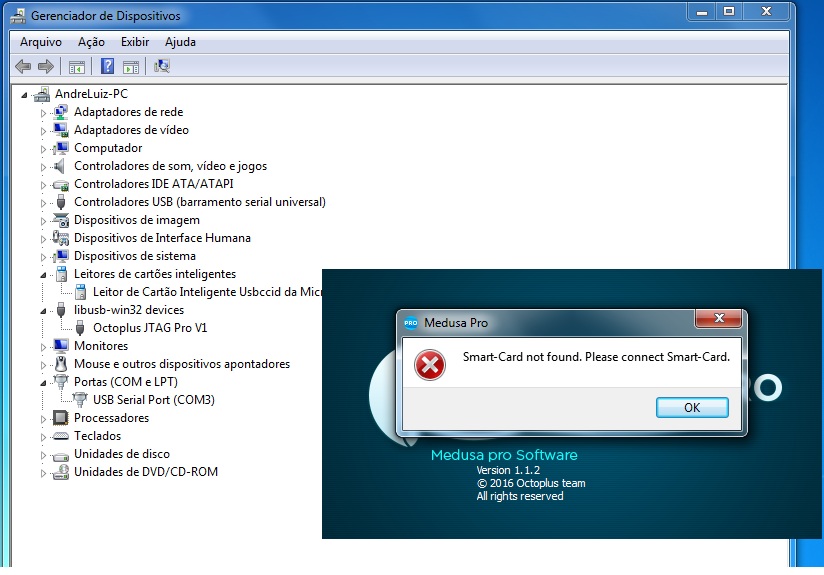Collapse Portas (COM e LPT) node
Screen dimensions: 824x575
[44, 383]
